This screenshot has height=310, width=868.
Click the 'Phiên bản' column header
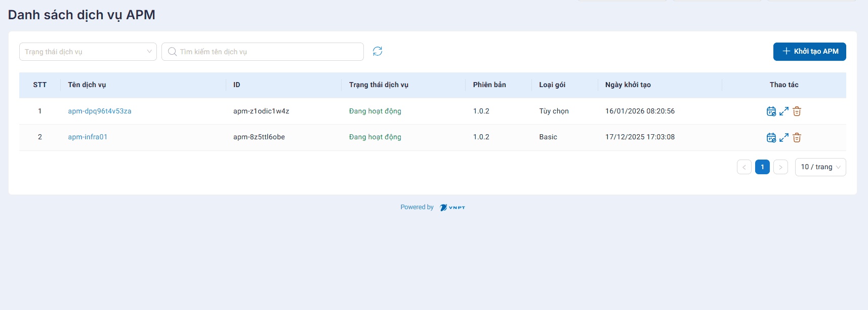pos(489,85)
